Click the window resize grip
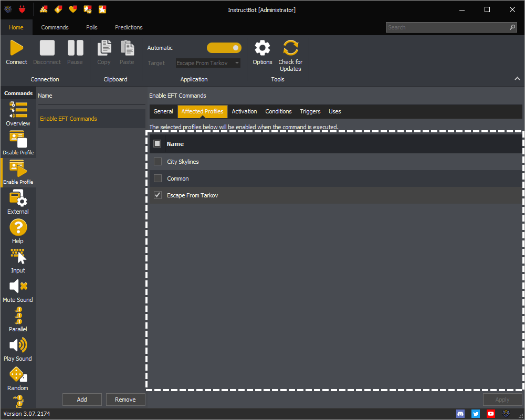 point(521,416)
